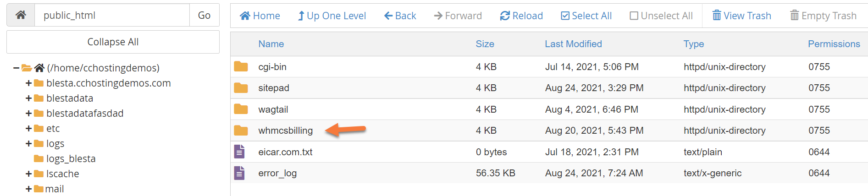Click the home icon beside path field

(x=21, y=15)
